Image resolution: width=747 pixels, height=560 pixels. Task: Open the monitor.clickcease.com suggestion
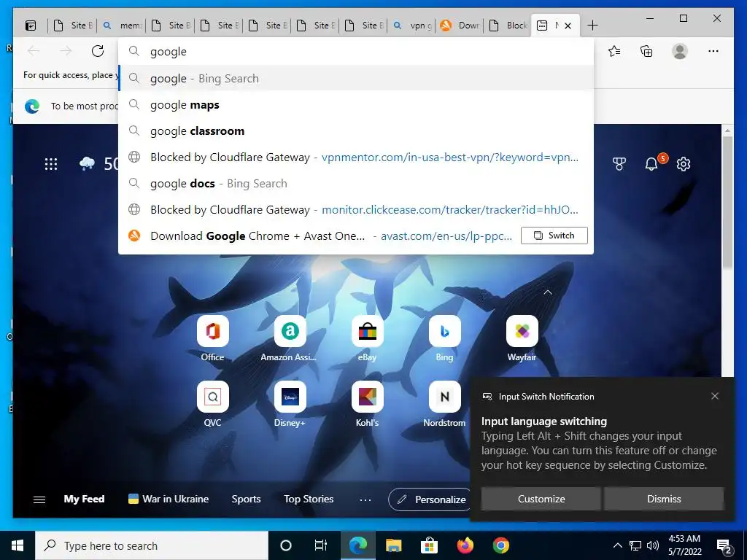click(356, 209)
